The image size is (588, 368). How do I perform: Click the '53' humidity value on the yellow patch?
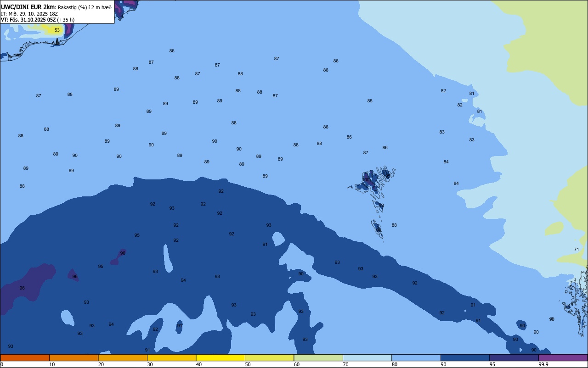pos(57,30)
